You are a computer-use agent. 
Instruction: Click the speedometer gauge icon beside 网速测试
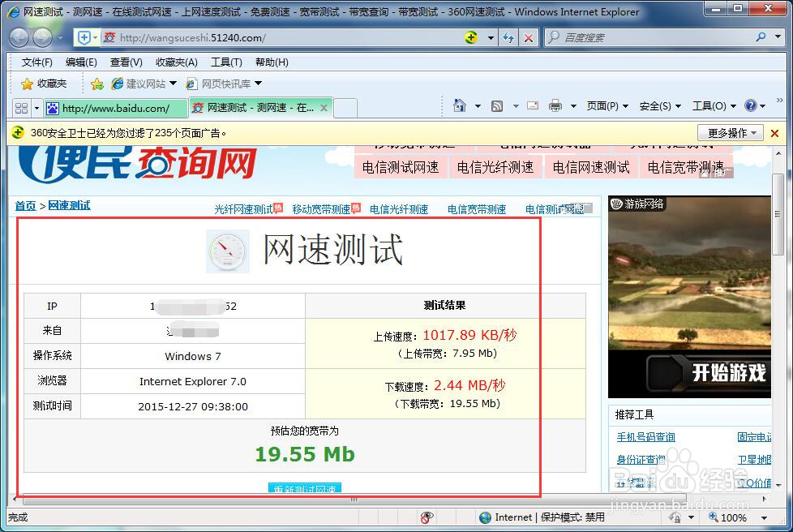[227, 251]
